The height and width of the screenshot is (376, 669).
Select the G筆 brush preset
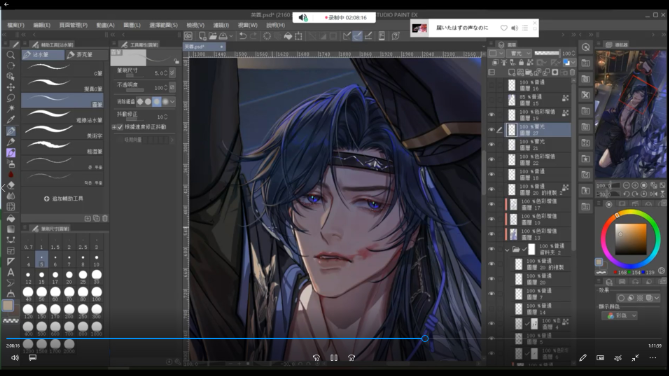(62, 69)
